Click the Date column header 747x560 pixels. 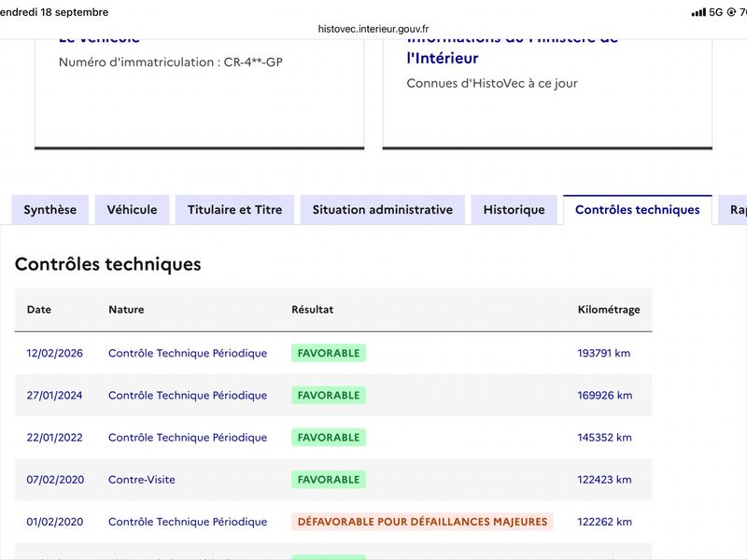[39, 310]
